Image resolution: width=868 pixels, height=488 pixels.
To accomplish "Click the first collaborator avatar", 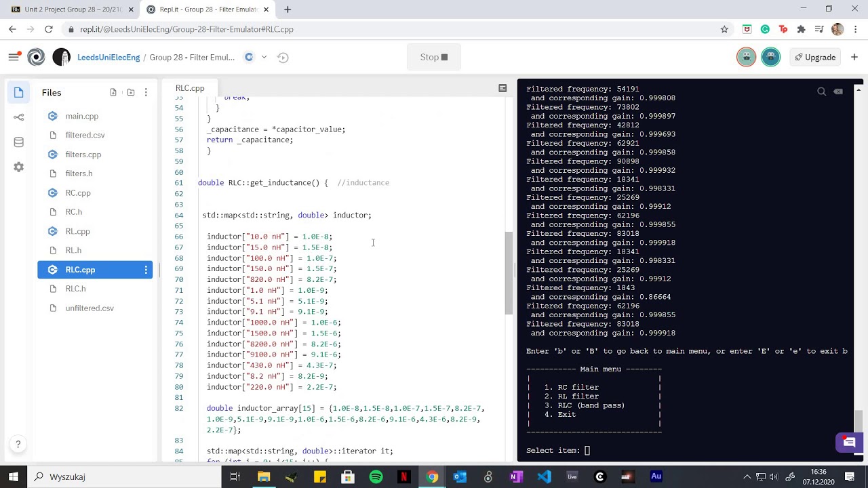I will pyautogui.click(x=747, y=57).
